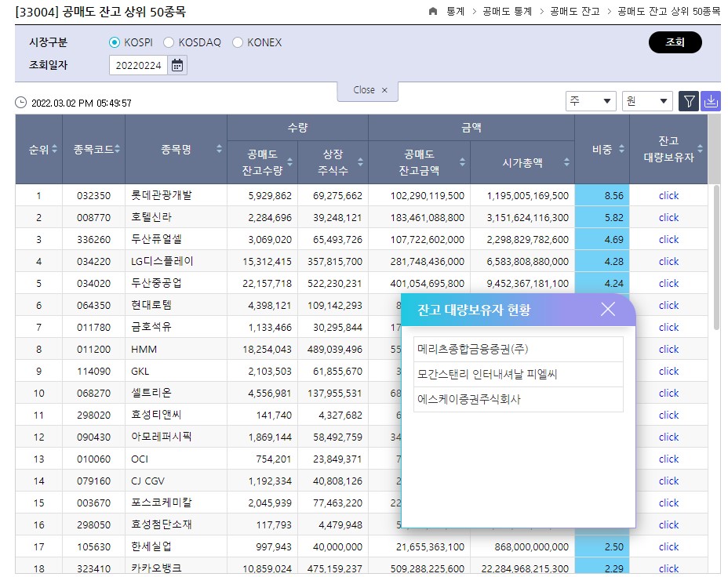Click the stock code 034220 cell
The width and height of the screenshot is (728, 577).
coord(94,262)
